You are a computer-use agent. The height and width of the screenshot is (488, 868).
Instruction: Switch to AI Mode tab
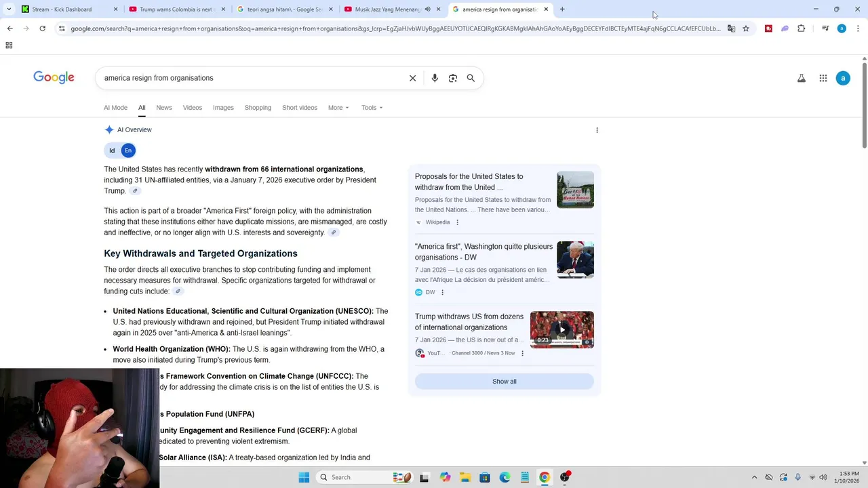(x=115, y=108)
